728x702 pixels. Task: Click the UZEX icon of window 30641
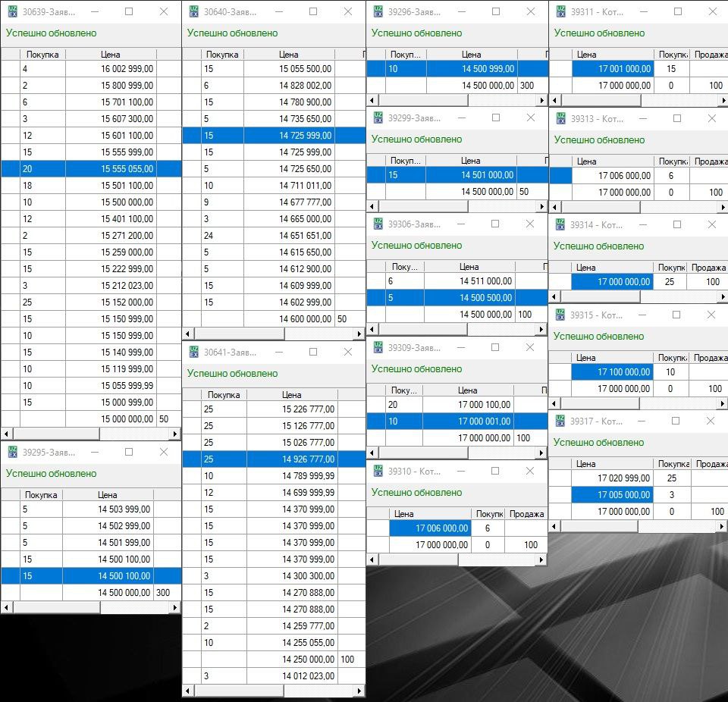[194, 352]
